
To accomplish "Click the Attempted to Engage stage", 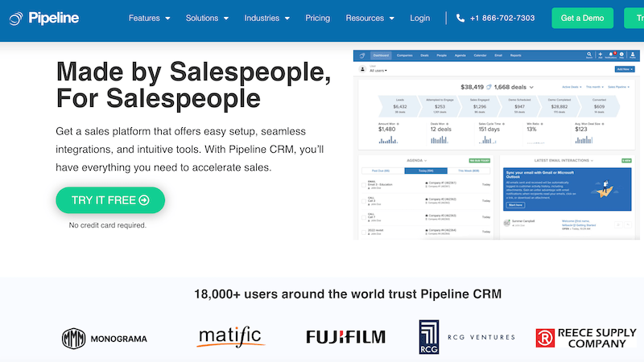I will pyautogui.click(x=440, y=106).
